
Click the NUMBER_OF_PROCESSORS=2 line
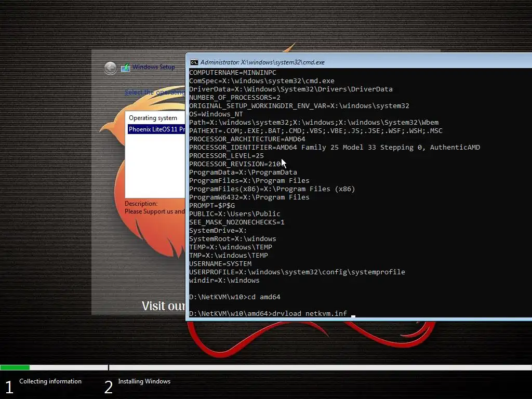235,97
